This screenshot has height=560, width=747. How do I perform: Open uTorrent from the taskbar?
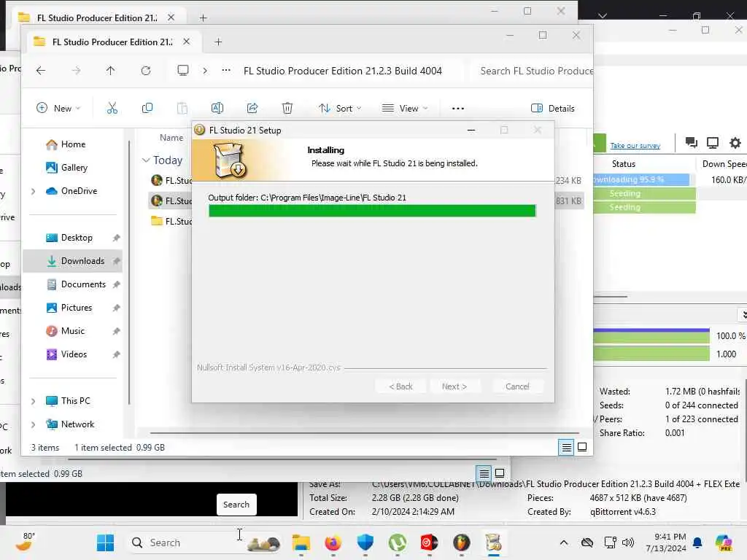click(x=398, y=542)
